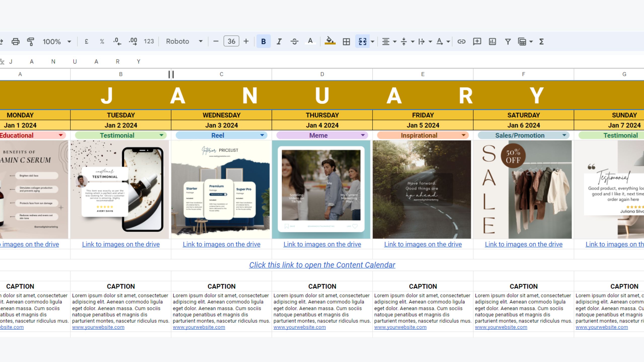Click Saturday's Link to images on the drive
This screenshot has height=362, width=644.
click(x=524, y=244)
